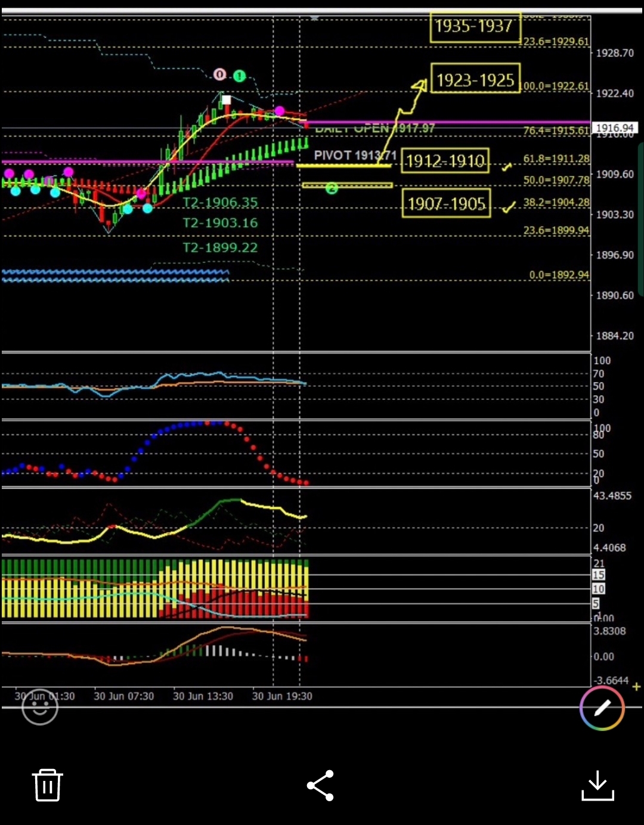The height and width of the screenshot is (825, 644).
Task: Tap the share icon
Action: click(320, 785)
